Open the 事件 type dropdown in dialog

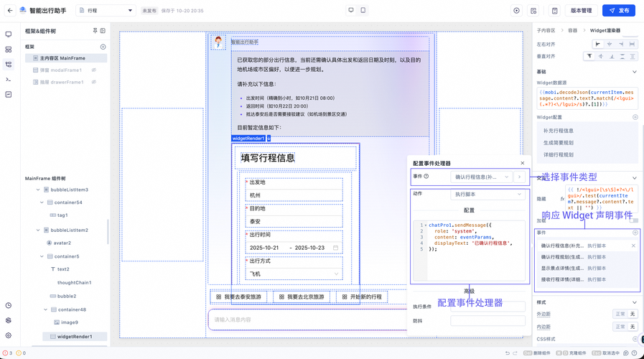481,177
